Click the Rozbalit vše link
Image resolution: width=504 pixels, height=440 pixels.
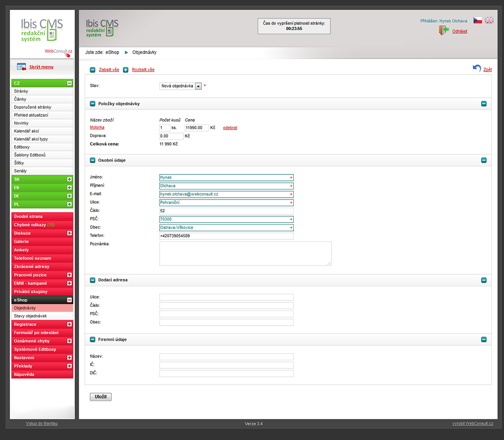[x=143, y=70]
